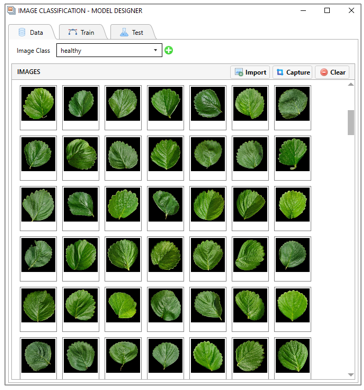Image resolution: width=364 pixels, height=390 pixels.
Task: Open the Image Class dropdown arrow
Action: point(155,50)
